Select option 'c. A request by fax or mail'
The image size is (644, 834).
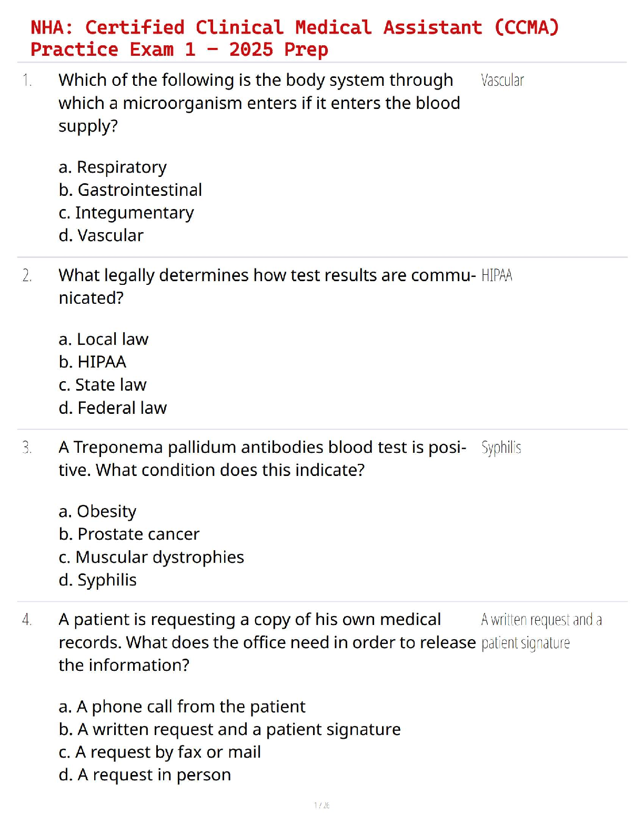[160, 752]
